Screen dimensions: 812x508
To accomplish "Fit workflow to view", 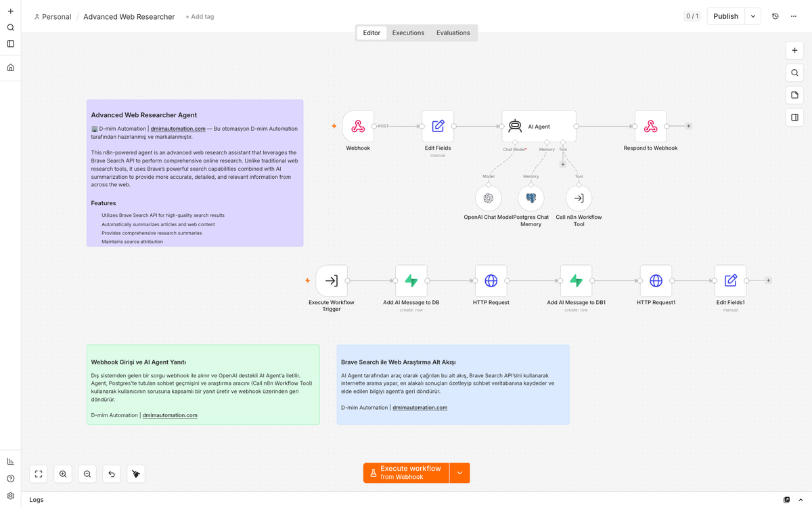I will pos(39,474).
